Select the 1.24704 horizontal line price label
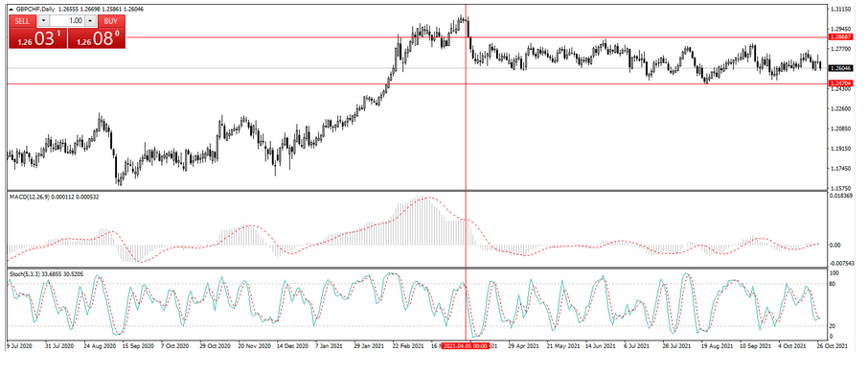Viewport: 868px width, 376px height. (x=841, y=83)
